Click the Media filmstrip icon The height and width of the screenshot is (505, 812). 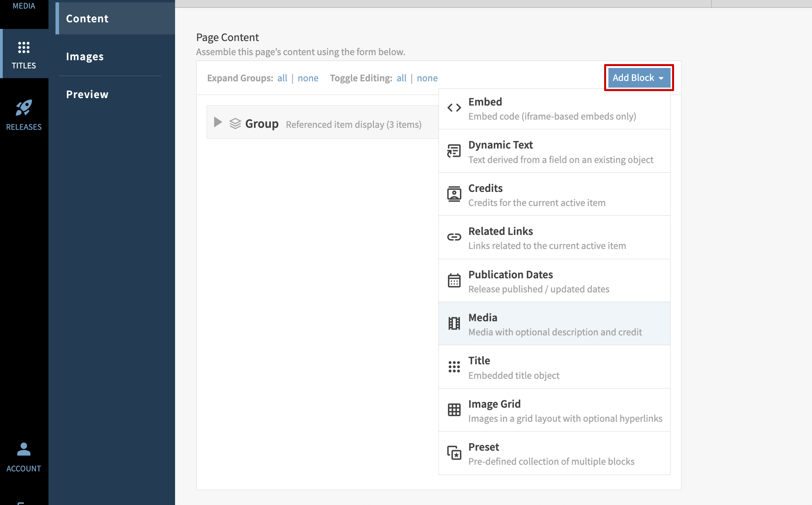point(454,323)
